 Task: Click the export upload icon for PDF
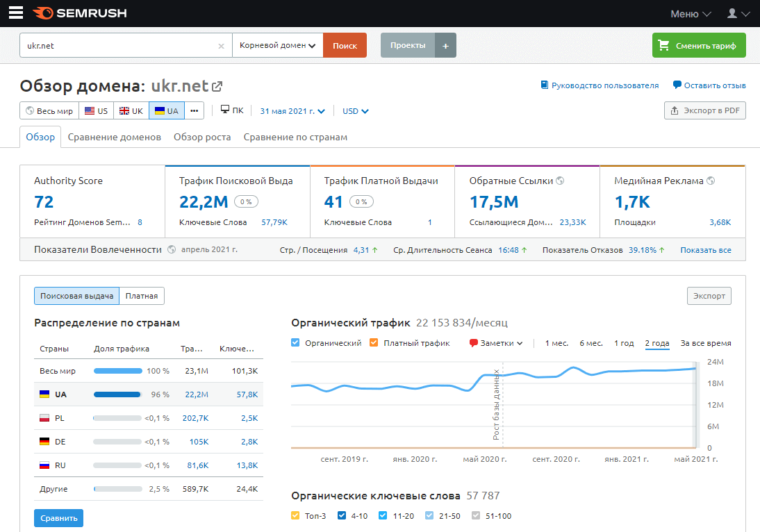(675, 110)
